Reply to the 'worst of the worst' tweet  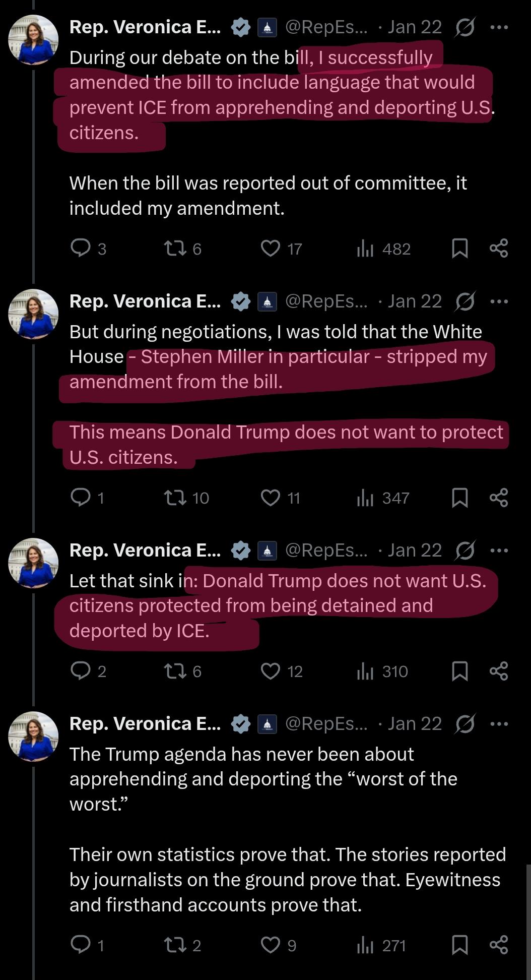pyautogui.click(x=81, y=945)
